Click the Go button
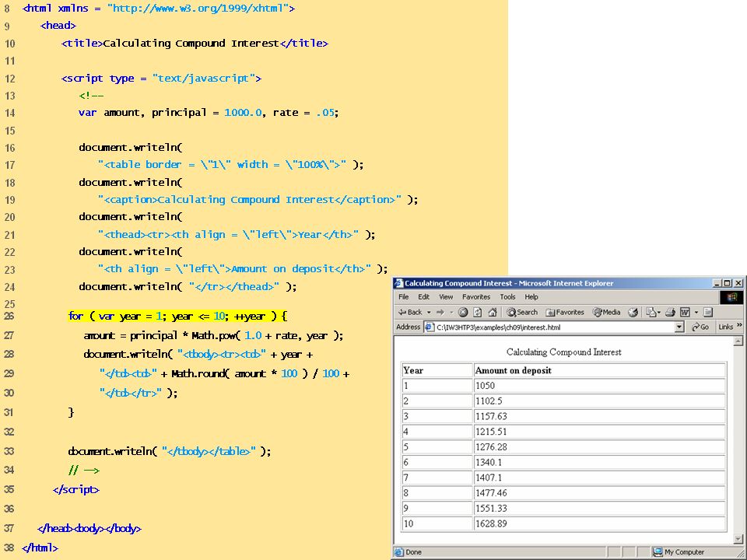 point(700,327)
